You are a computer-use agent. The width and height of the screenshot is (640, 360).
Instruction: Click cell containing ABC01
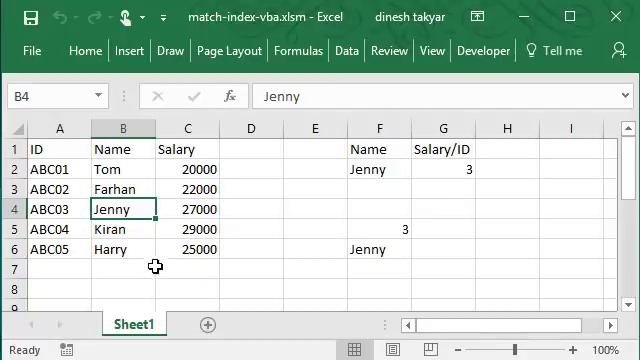click(60, 169)
